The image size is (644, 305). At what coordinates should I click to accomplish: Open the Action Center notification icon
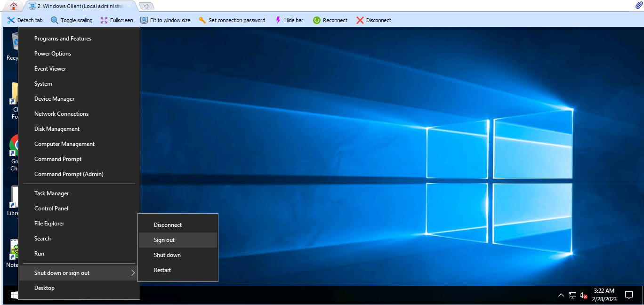pos(628,295)
